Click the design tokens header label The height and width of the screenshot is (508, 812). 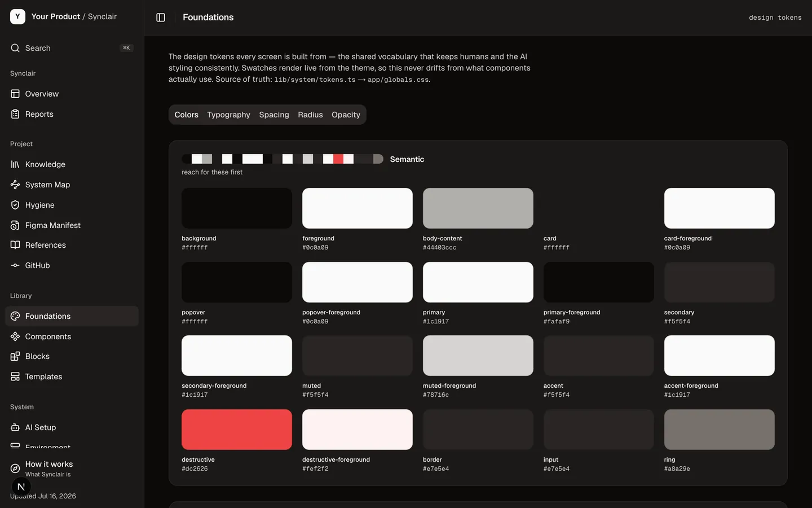(775, 17)
